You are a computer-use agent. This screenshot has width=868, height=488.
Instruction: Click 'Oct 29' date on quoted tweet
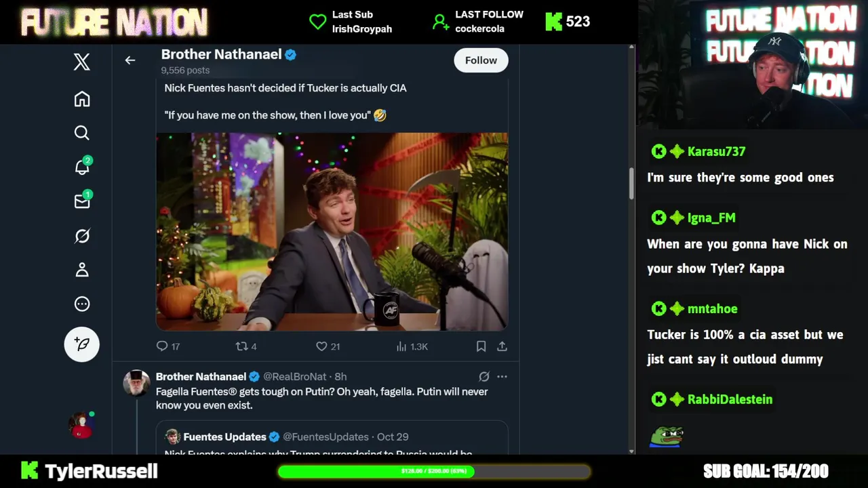393,436
